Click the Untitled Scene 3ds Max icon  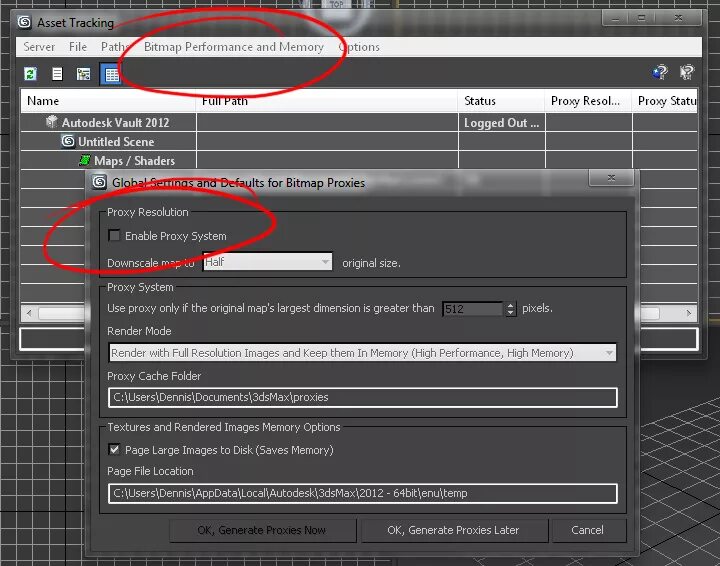[68, 141]
